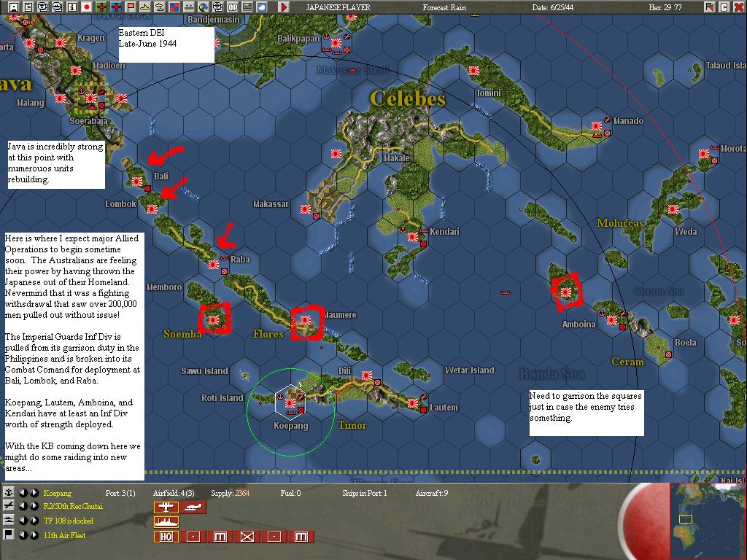Click previous arrow in 11th Air Fleet row
Screen dimensions: 747x560
[23, 534]
